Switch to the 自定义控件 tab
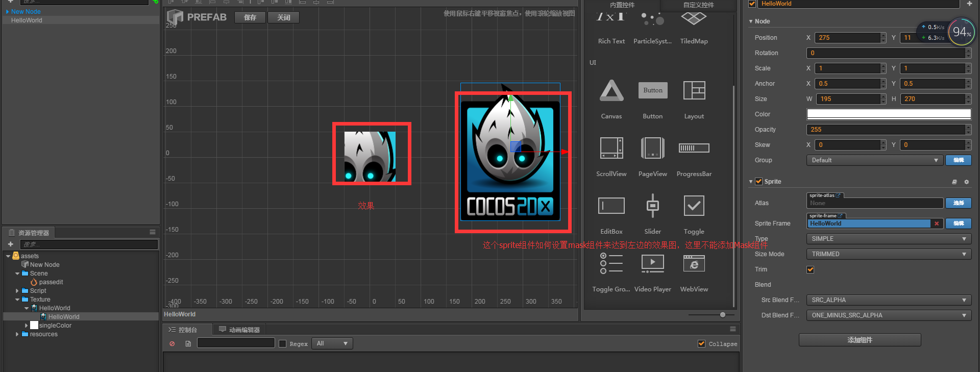The width and height of the screenshot is (980, 372). 699,5
